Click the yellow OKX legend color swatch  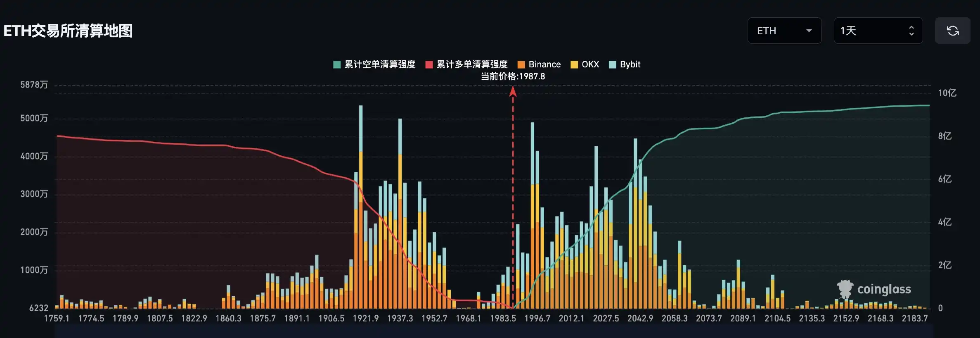574,64
